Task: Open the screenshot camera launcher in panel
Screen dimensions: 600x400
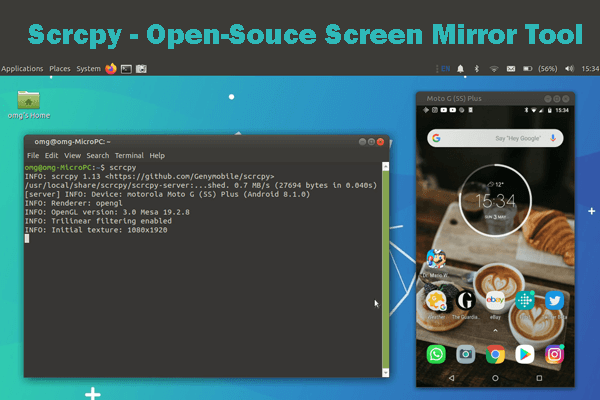Action: tap(141, 69)
